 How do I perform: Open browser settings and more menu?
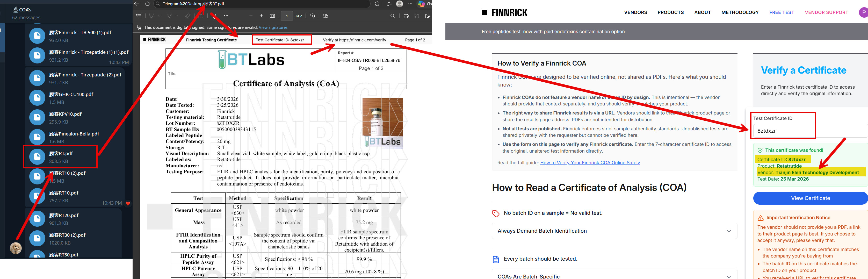click(x=410, y=4)
